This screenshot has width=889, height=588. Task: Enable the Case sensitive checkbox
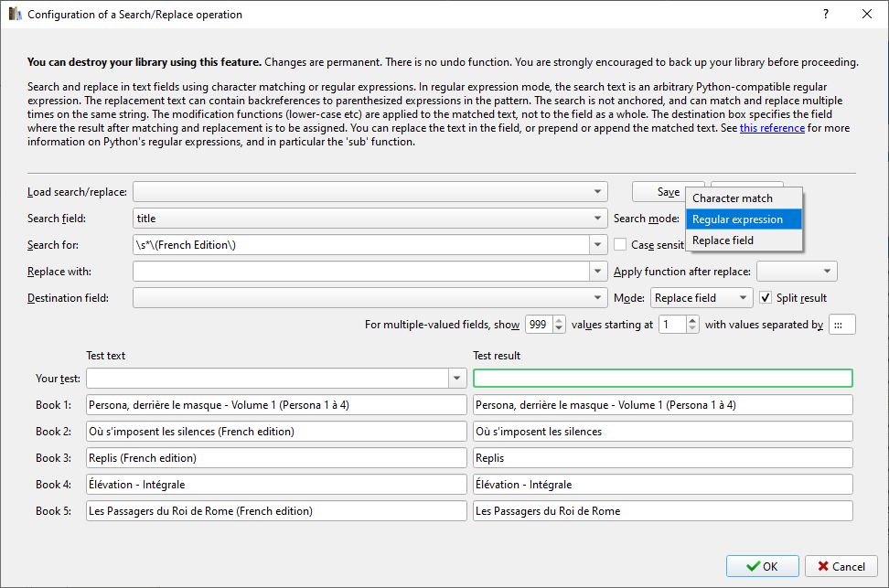[620, 245]
